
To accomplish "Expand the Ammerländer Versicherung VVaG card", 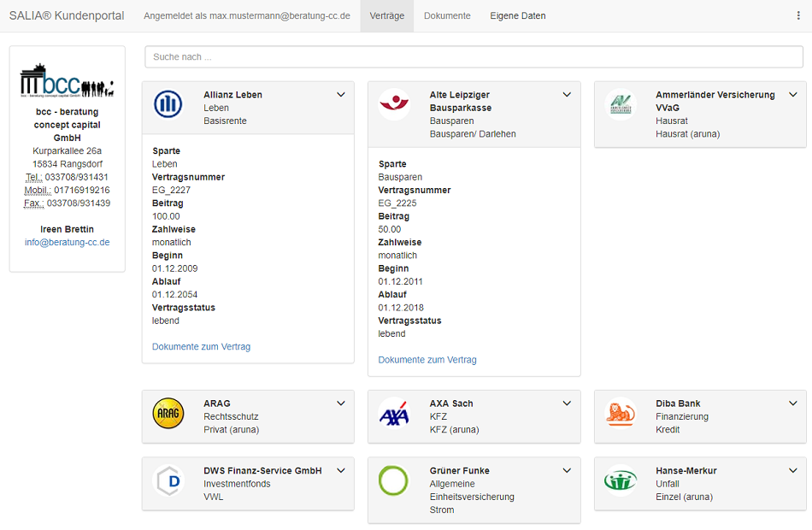I will [793, 95].
